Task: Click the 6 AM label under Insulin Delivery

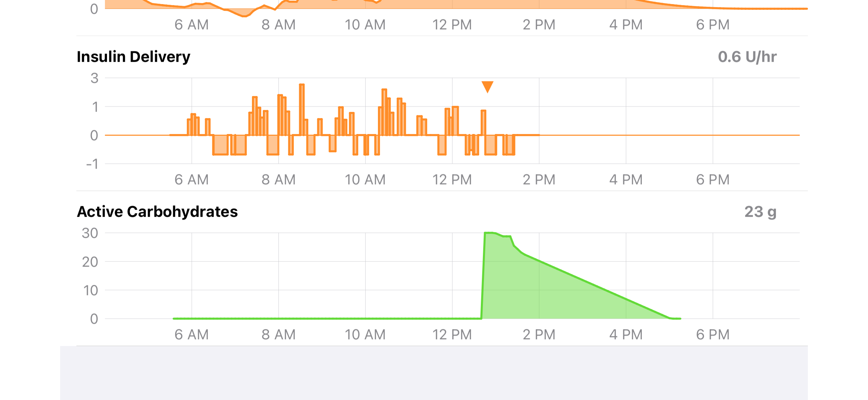Action: [x=192, y=179]
